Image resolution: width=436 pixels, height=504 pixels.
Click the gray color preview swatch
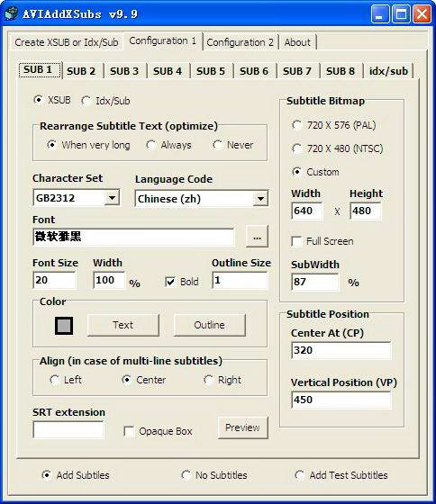(64, 326)
